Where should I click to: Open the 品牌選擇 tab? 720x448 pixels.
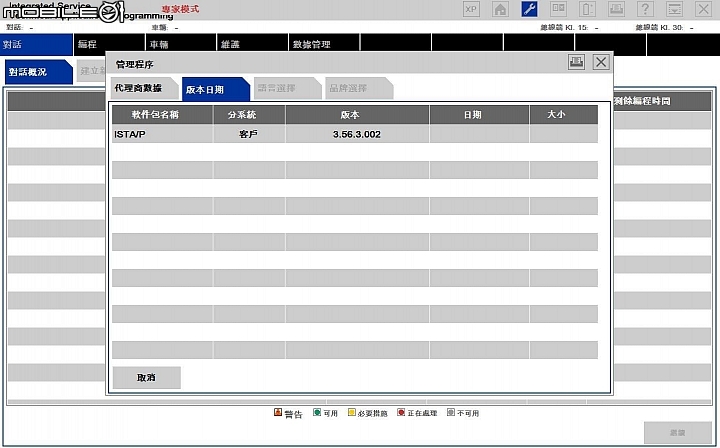pyautogui.click(x=358, y=88)
